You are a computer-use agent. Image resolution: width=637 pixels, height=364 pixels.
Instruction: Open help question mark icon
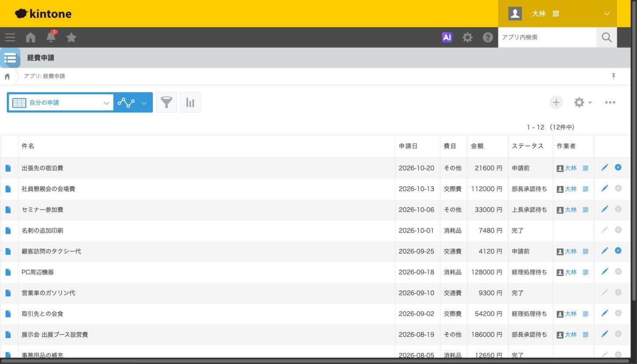click(487, 38)
